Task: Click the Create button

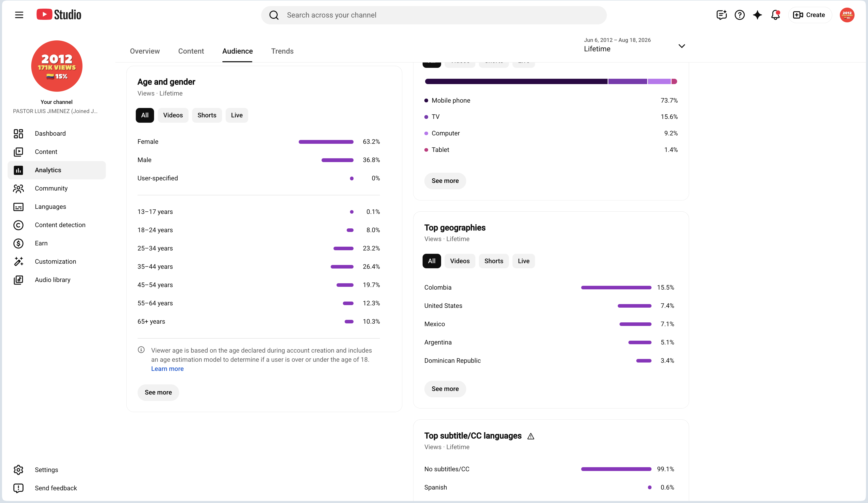Action: click(x=810, y=15)
